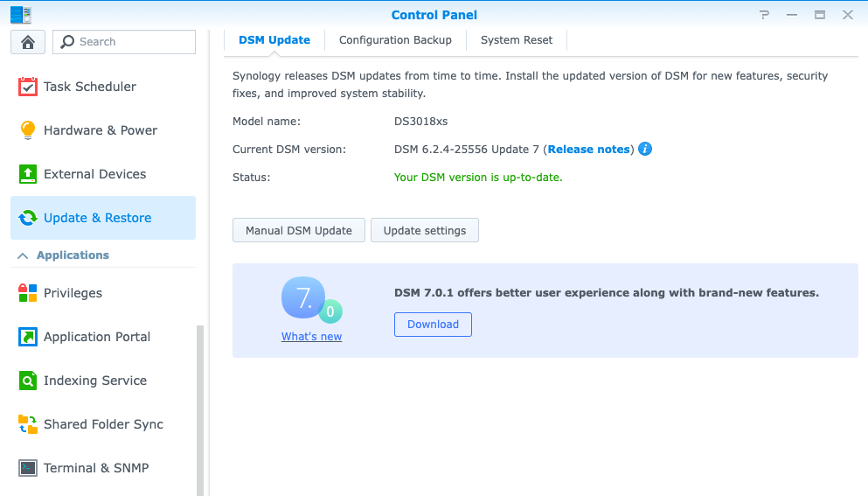Screen dimensions: 868x496
Task: Click the 'Current DSM version:' label
Action: coord(289,149)
